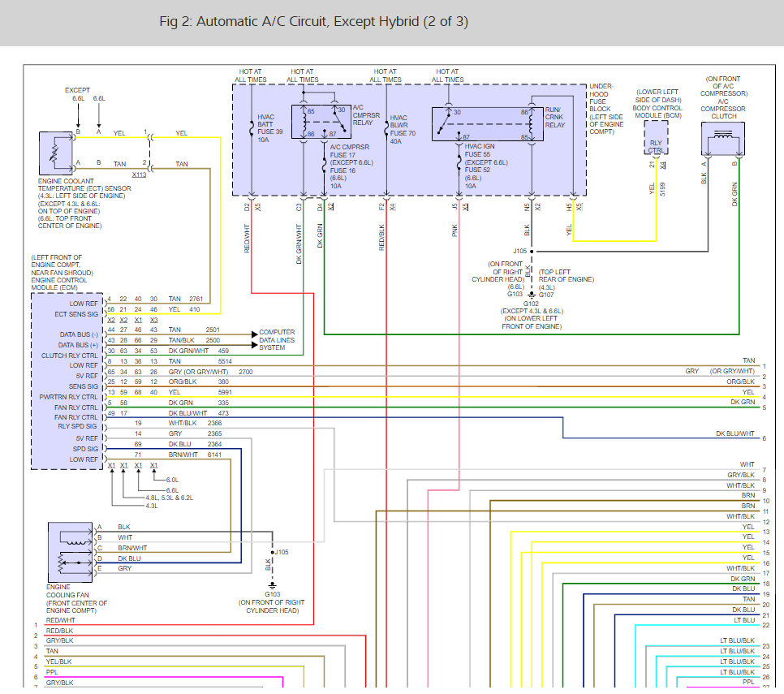Click the engine cooling fan motor symbol
This screenshot has height=694, width=784.
pos(70,552)
